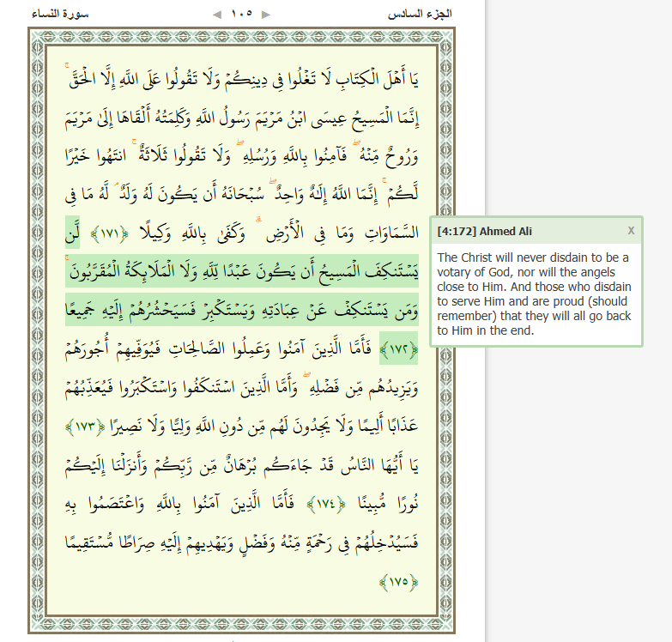
Task: Select the line beginning وروح منه فآمنوا
Action: tap(242, 156)
